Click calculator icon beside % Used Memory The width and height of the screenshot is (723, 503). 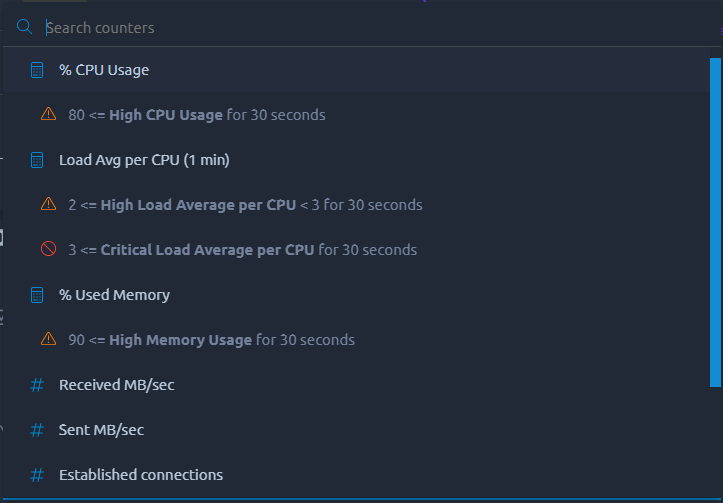tap(37, 295)
